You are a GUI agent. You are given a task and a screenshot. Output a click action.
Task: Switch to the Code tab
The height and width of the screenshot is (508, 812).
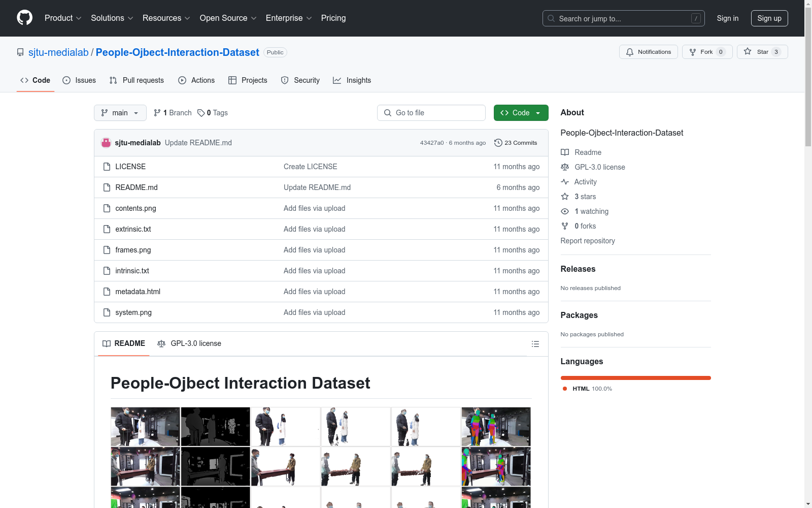click(x=36, y=80)
